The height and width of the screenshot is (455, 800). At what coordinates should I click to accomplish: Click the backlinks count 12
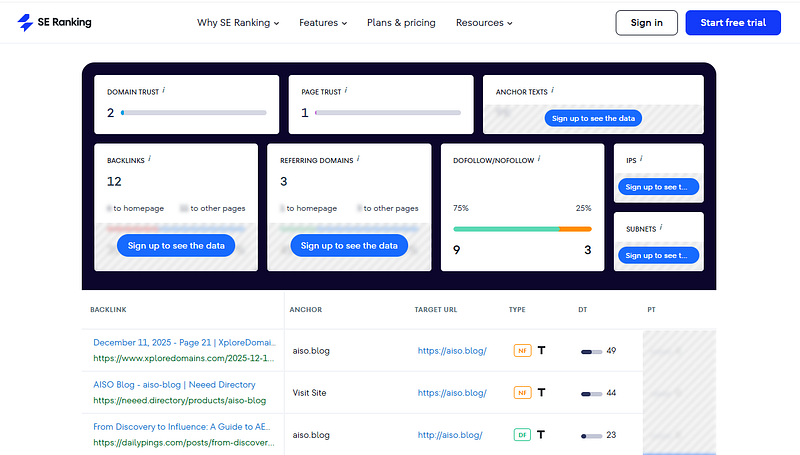(114, 182)
